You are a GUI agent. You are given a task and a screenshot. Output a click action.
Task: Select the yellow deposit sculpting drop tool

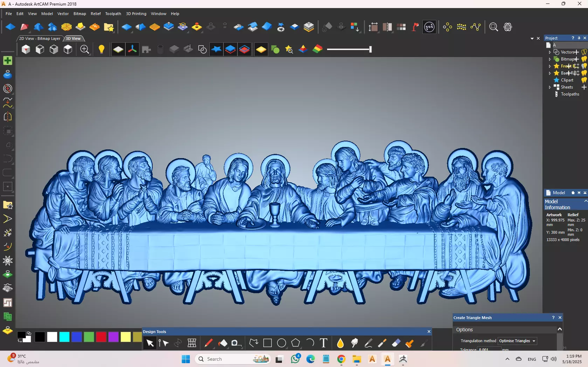click(x=340, y=343)
